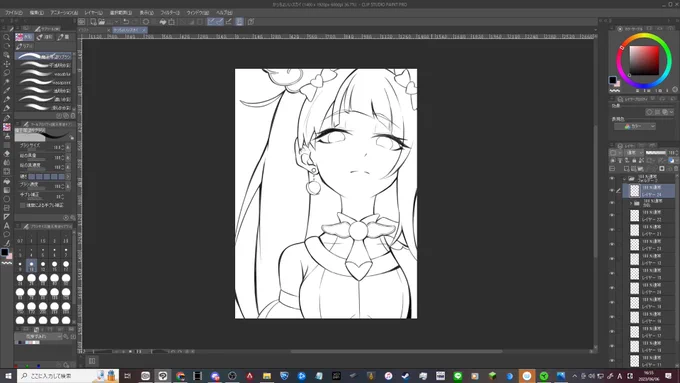Open the ウィンドウ menu
680x383 pixels.
pos(197,13)
